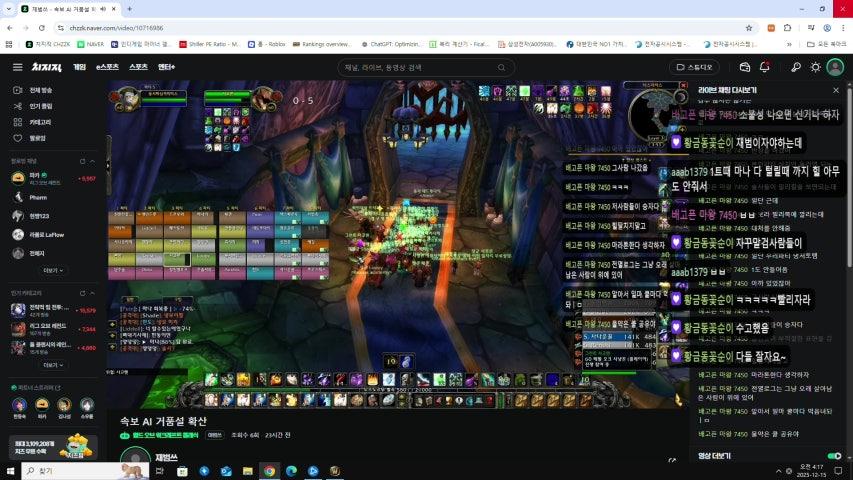This screenshot has width=853, height=480.
Task: Open the notifications bell icon
Action: [x=764, y=67]
